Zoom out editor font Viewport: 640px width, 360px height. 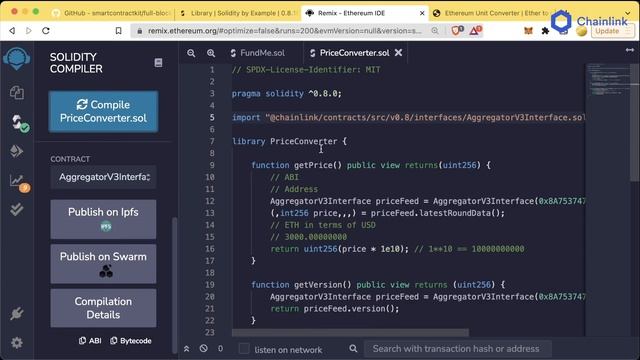tap(191, 53)
